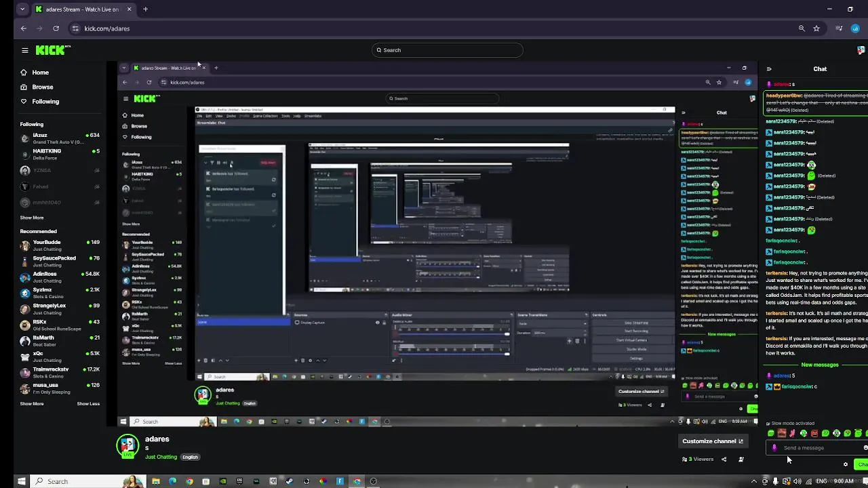Click the adares streamer avatar

point(127,446)
